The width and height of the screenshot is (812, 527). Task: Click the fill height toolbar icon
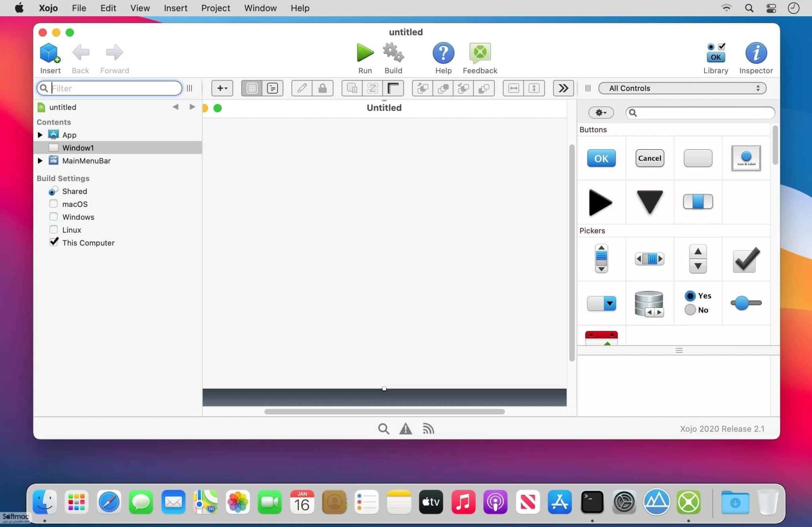[534, 88]
